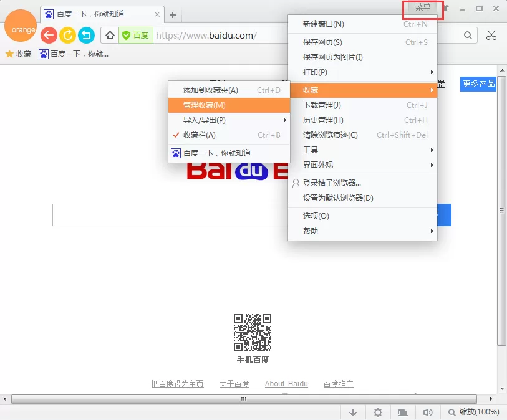Click the 百度推广 link
Screen dimensions: 507x420
coord(338,384)
